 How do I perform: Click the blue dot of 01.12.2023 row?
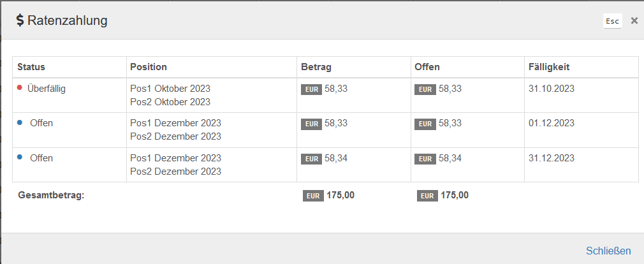click(x=20, y=122)
